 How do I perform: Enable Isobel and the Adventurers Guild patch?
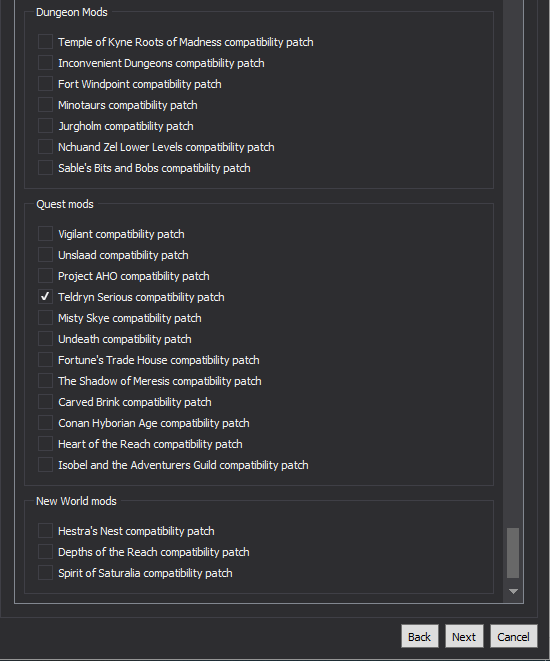(x=45, y=465)
